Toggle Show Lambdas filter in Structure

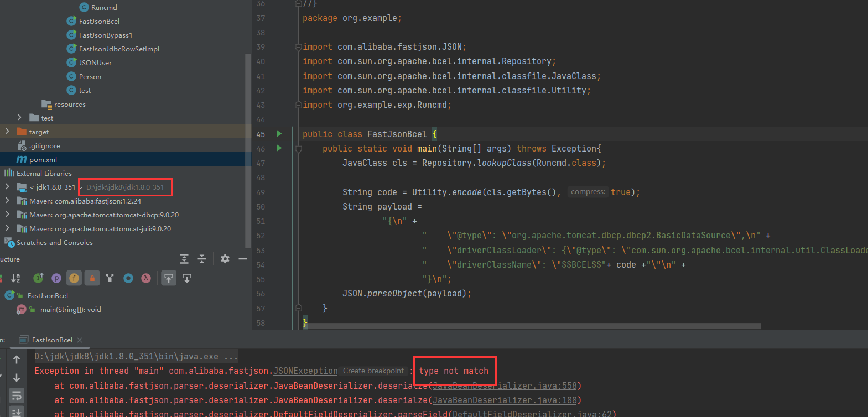point(146,278)
